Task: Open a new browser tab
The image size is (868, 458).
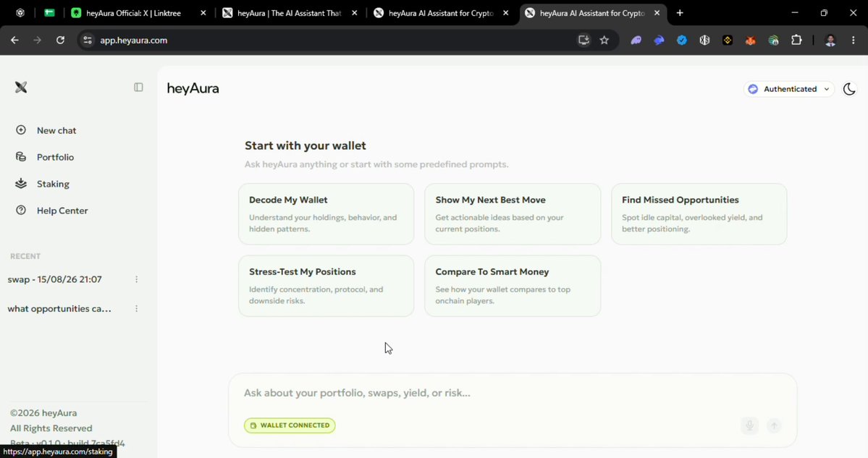Action: tap(680, 13)
